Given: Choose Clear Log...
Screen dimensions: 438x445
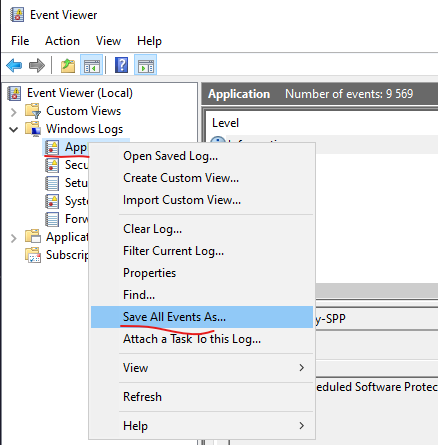Looking at the screenshot, I should pos(202,229).
